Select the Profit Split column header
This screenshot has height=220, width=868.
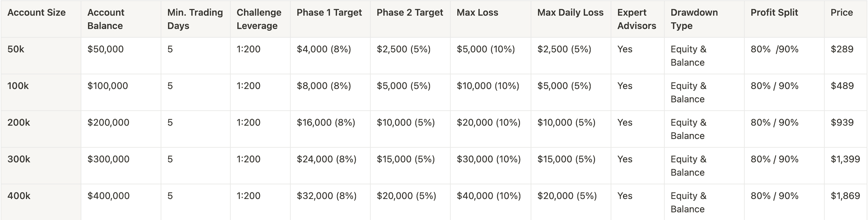pyautogui.click(x=774, y=13)
